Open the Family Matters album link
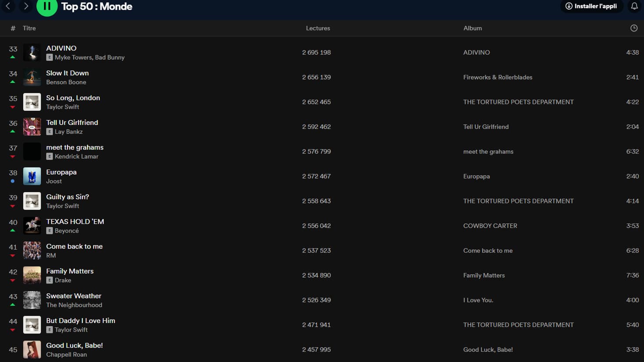Viewport: 644px width, 362px height. [484, 275]
